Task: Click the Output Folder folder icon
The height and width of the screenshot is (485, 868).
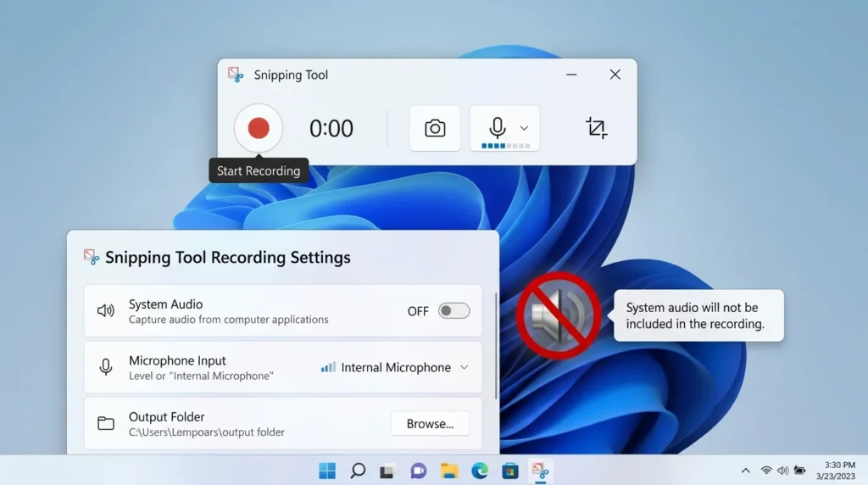Action: tap(106, 424)
